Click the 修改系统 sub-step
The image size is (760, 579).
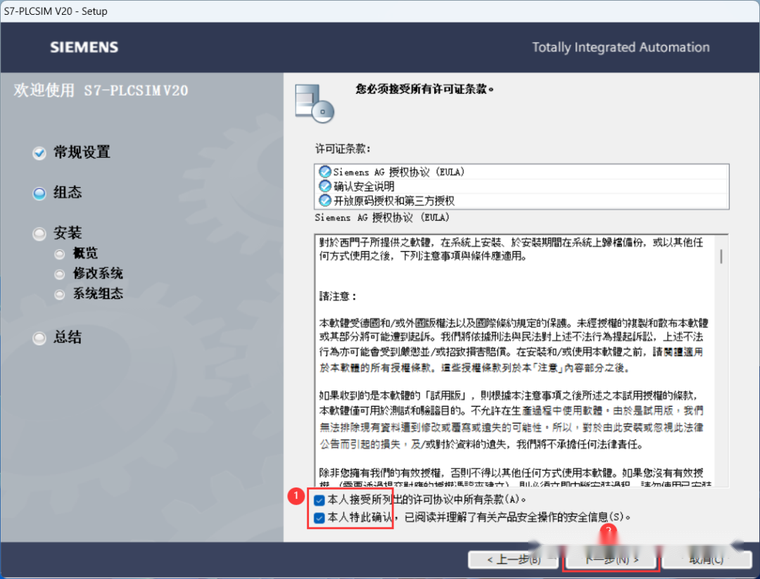pos(98,273)
